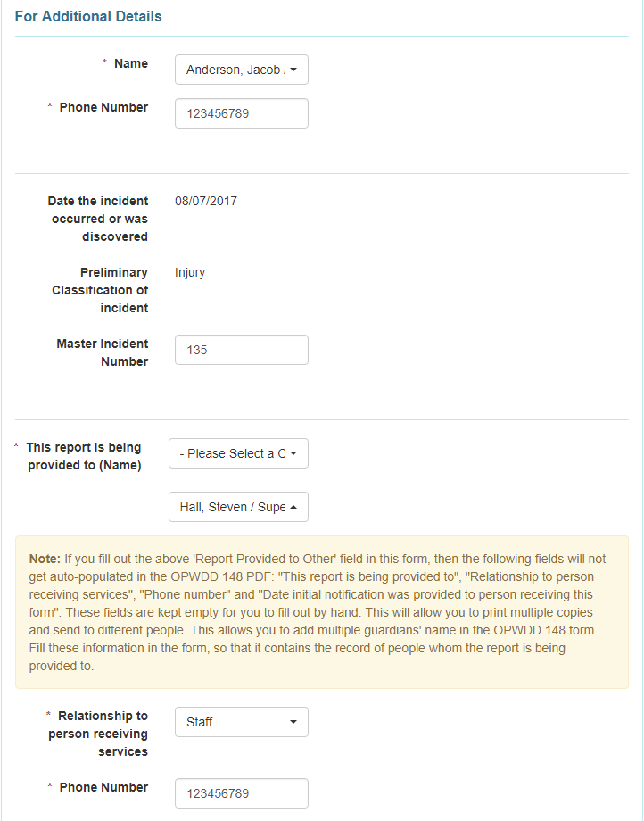Click the Master Incident Number field containing 135
This screenshot has width=644, height=821.
(x=242, y=350)
